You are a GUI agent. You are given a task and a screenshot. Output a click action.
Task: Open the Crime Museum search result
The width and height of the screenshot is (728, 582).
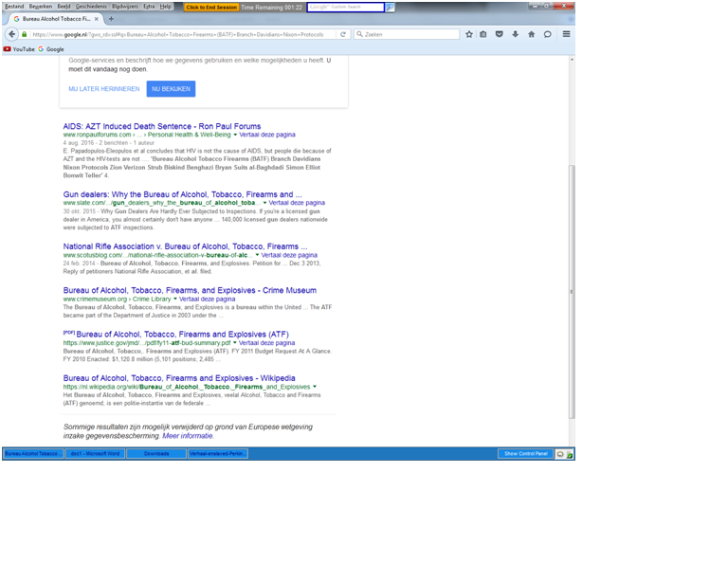[190, 290]
